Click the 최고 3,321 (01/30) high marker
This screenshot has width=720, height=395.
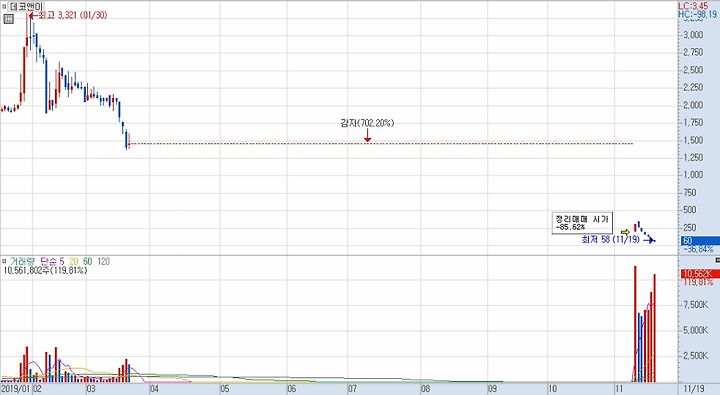point(68,15)
